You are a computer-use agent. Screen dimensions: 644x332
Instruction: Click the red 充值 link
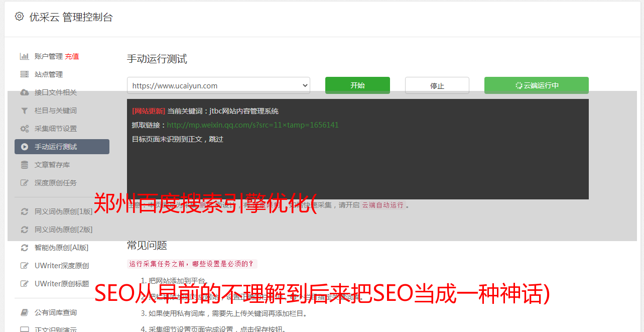pyautogui.click(x=72, y=56)
